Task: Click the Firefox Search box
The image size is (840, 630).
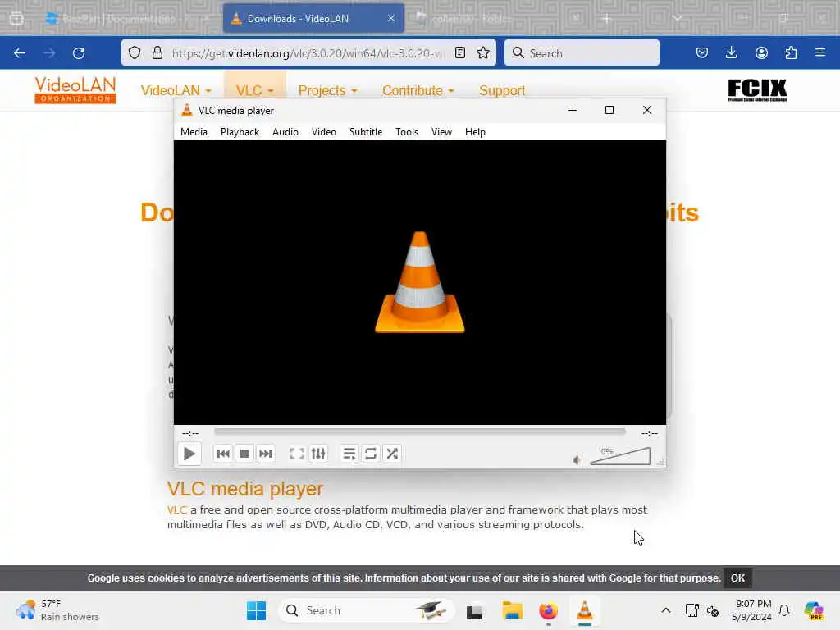Action: click(x=582, y=52)
